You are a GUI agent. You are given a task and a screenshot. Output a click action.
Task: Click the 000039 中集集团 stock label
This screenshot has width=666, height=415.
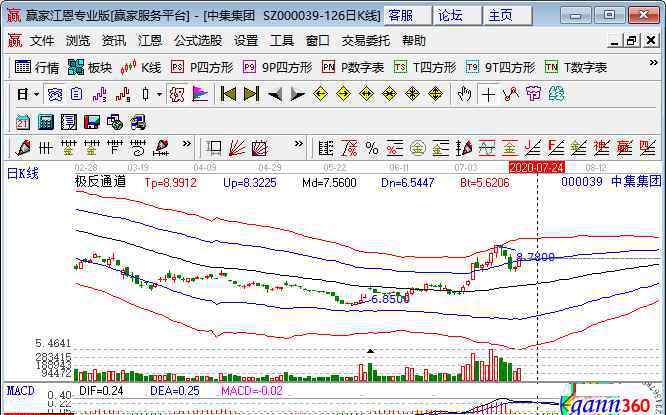pos(611,182)
